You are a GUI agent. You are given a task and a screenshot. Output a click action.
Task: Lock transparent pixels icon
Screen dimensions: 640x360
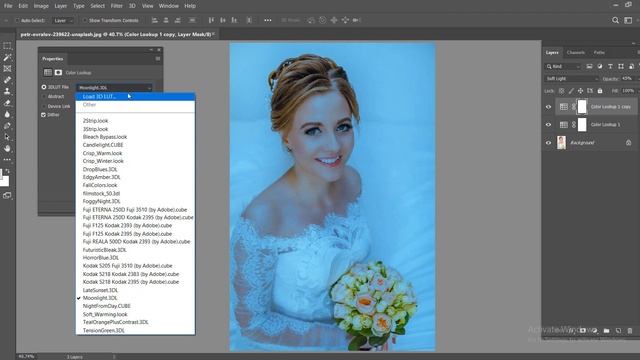pyautogui.click(x=561, y=91)
